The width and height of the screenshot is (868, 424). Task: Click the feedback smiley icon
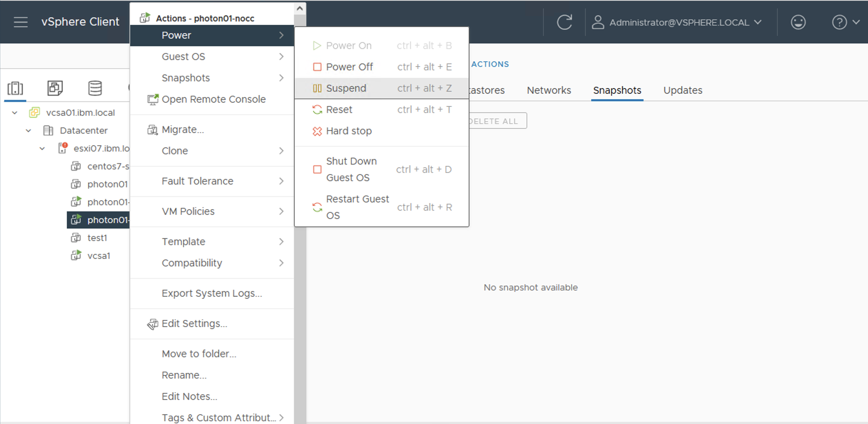coord(798,22)
